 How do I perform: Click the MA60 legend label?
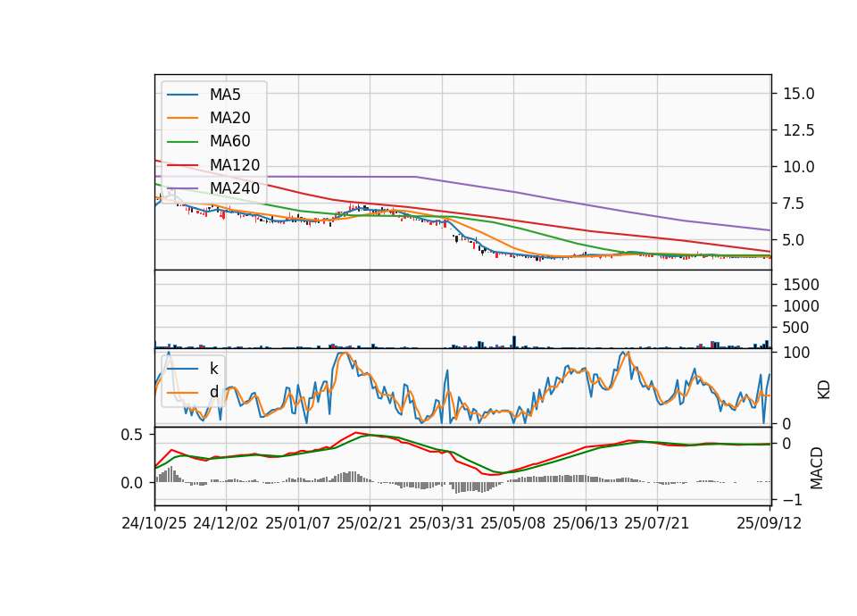click(x=229, y=142)
